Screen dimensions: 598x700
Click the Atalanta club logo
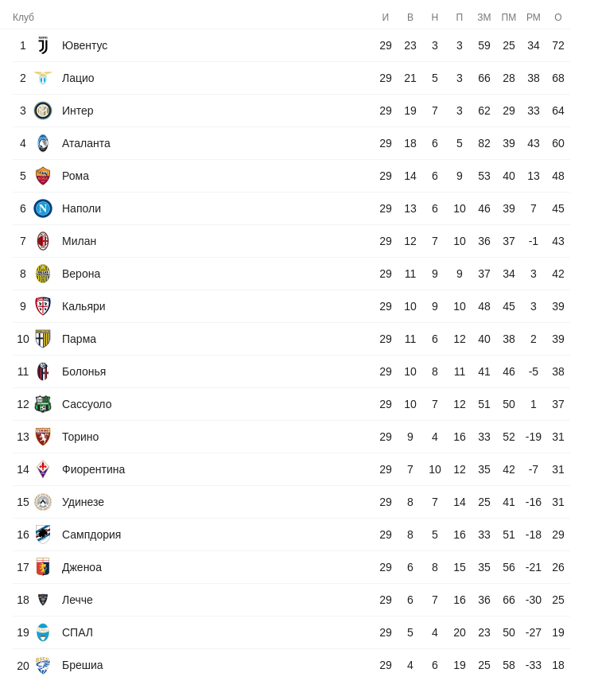43,143
